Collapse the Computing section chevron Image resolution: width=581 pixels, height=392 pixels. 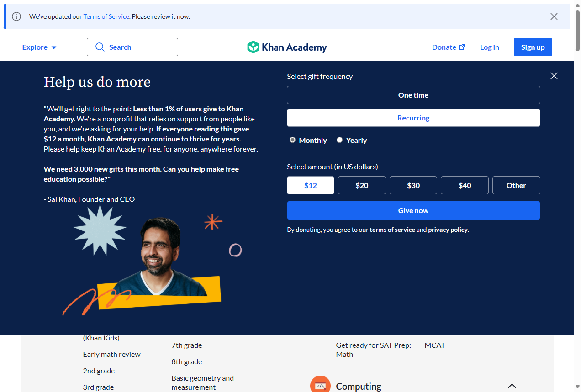click(512, 386)
